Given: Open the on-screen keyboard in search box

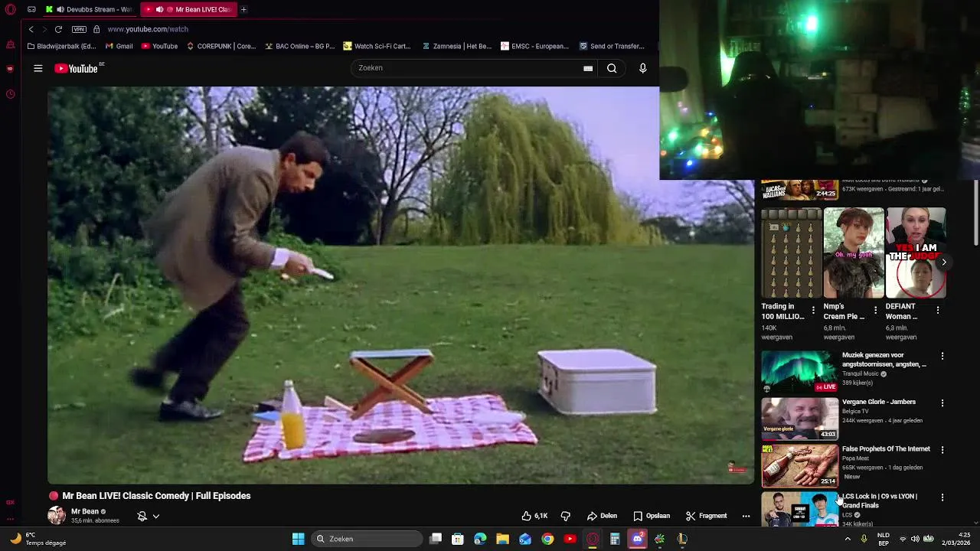Looking at the screenshot, I should click(588, 68).
